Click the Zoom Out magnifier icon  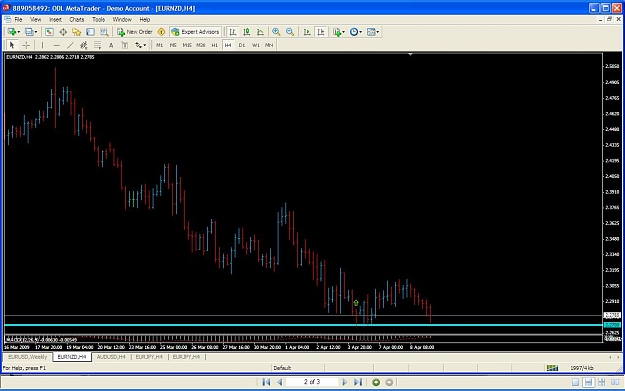coord(290,32)
